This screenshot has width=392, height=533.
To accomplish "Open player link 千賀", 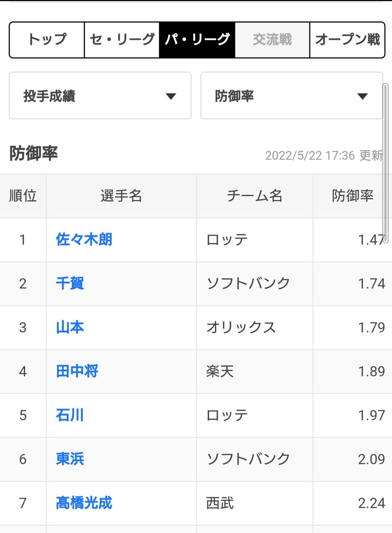I will [x=70, y=284].
